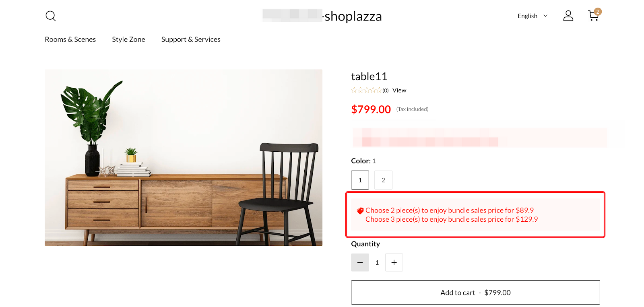Increase quantity with plus button

coord(394,263)
